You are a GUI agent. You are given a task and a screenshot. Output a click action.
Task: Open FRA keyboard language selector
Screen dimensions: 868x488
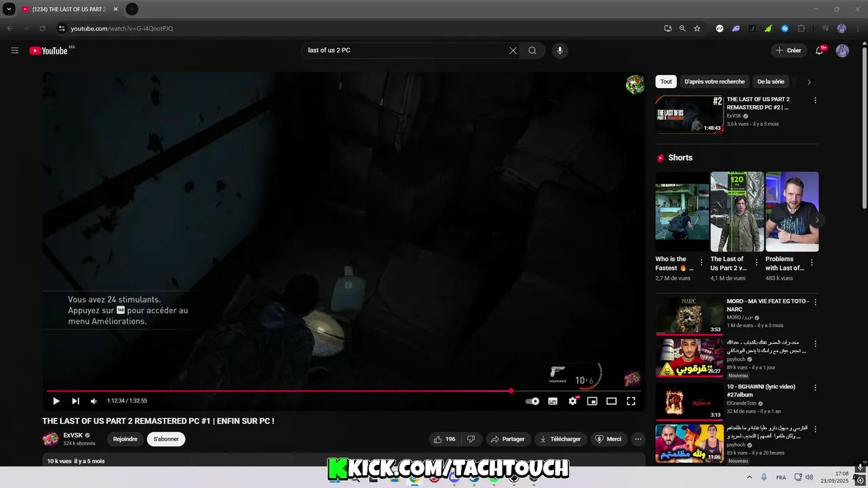pos(781,477)
